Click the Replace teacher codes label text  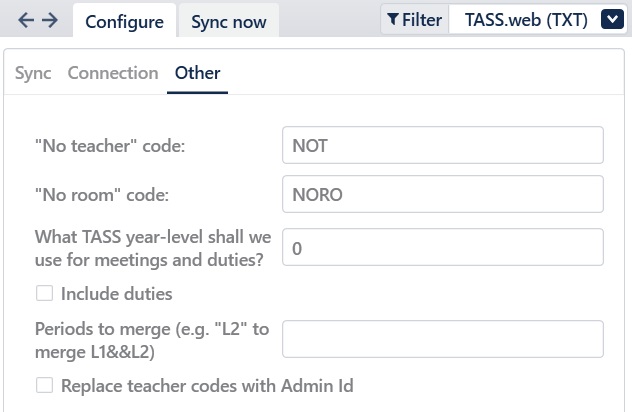(207, 386)
